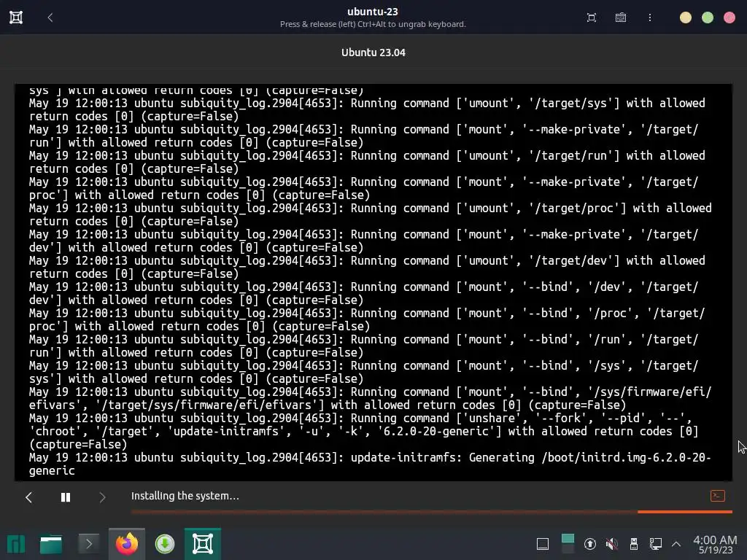747x560 pixels.
Task: Open the green virtual desktop pager
Action: coord(568,544)
